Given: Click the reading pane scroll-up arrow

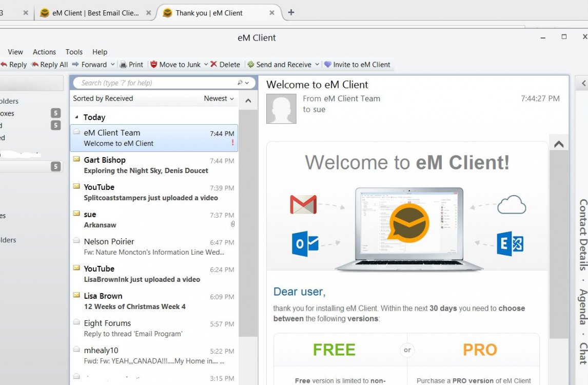Looking at the screenshot, I should click(x=559, y=144).
